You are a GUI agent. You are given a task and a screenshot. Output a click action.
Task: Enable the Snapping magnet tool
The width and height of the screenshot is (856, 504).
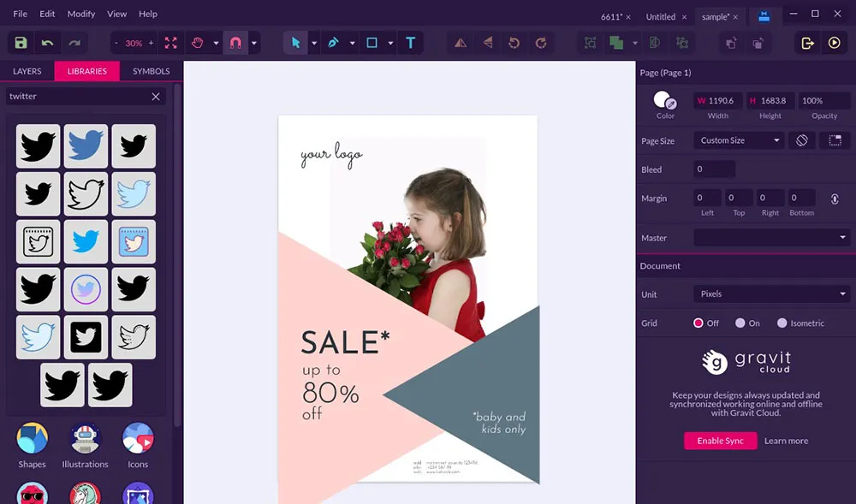[x=235, y=43]
